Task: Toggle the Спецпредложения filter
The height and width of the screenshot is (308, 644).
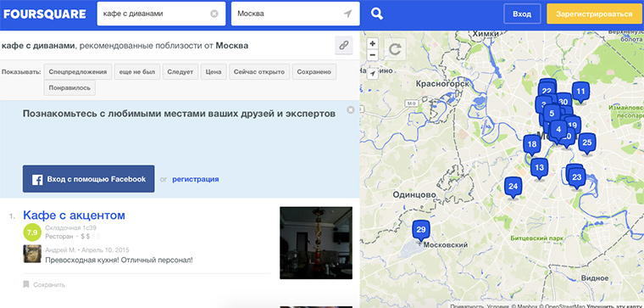Action: click(x=78, y=72)
